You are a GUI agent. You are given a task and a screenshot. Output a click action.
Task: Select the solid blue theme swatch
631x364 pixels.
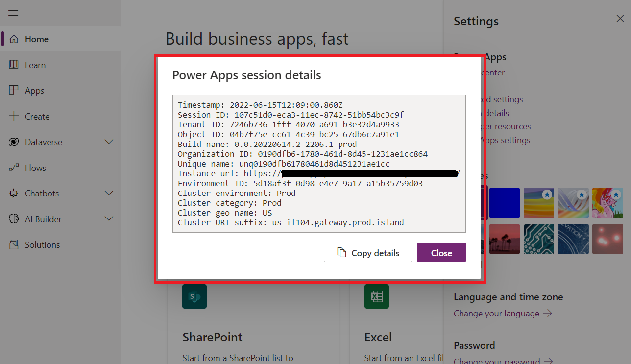(x=505, y=203)
